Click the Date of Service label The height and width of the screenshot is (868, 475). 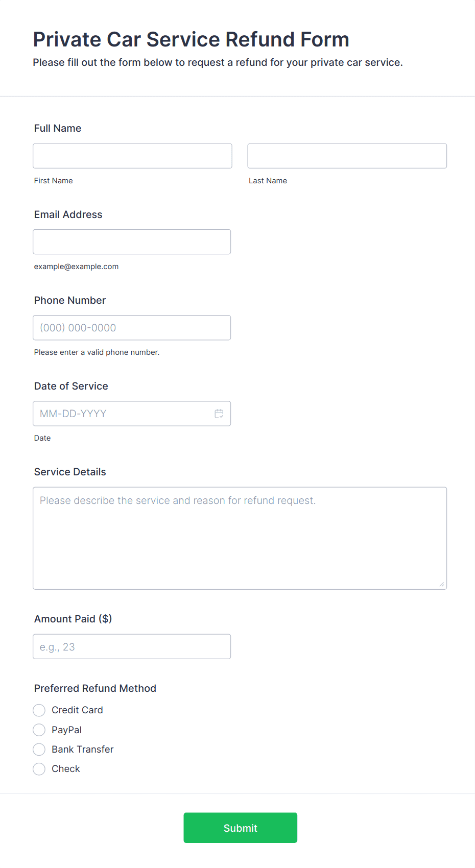[x=71, y=386]
